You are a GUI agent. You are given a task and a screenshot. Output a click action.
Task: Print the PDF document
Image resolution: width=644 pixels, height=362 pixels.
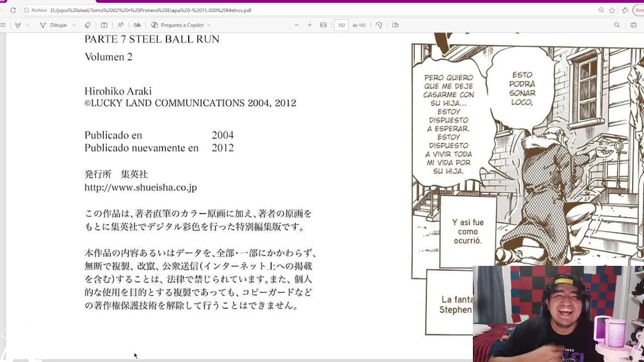pyautogui.click(x=633, y=25)
